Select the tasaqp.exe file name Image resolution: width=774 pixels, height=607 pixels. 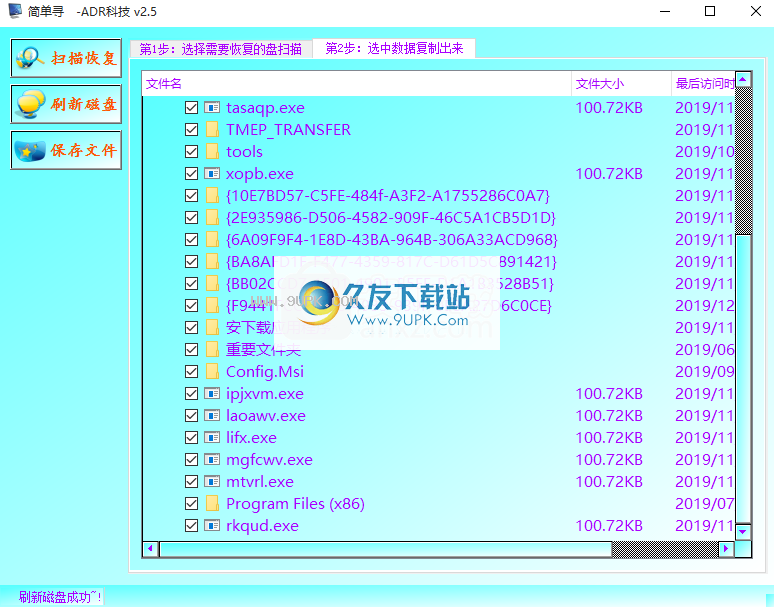265,108
